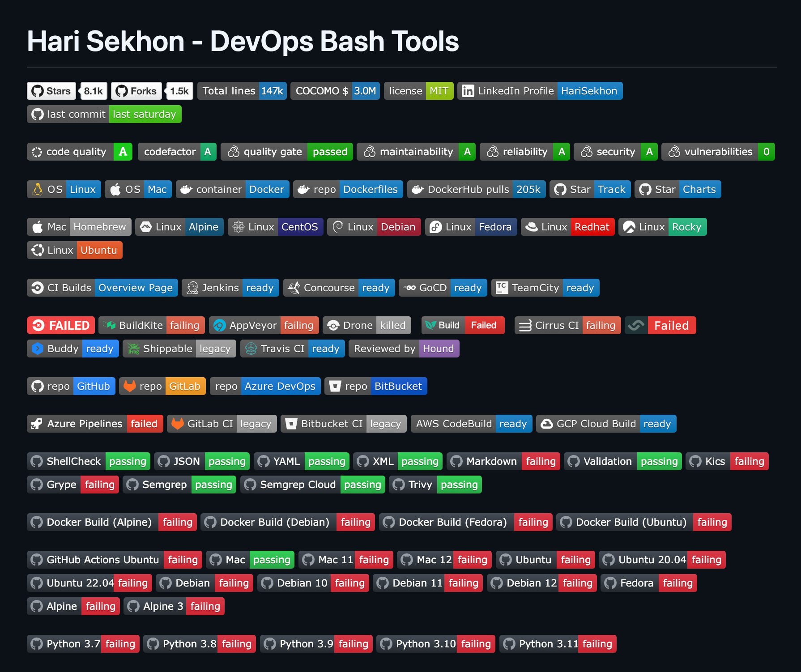Click the GitHub Stars badge icon

pos(38,91)
